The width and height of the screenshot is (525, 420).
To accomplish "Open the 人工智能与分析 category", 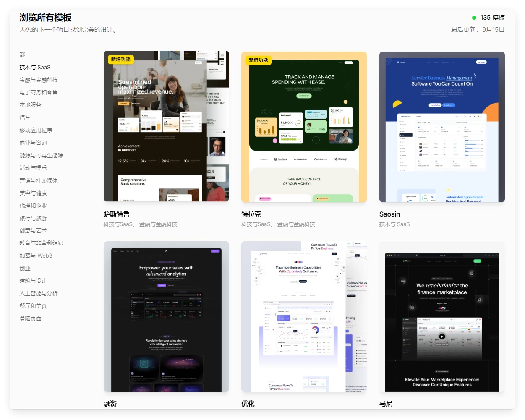I will tap(39, 293).
